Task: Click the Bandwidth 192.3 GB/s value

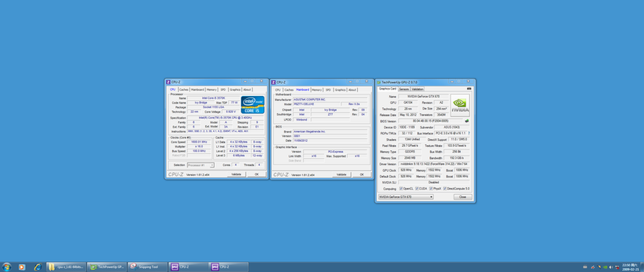Action: pyautogui.click(x=457, y=158)
